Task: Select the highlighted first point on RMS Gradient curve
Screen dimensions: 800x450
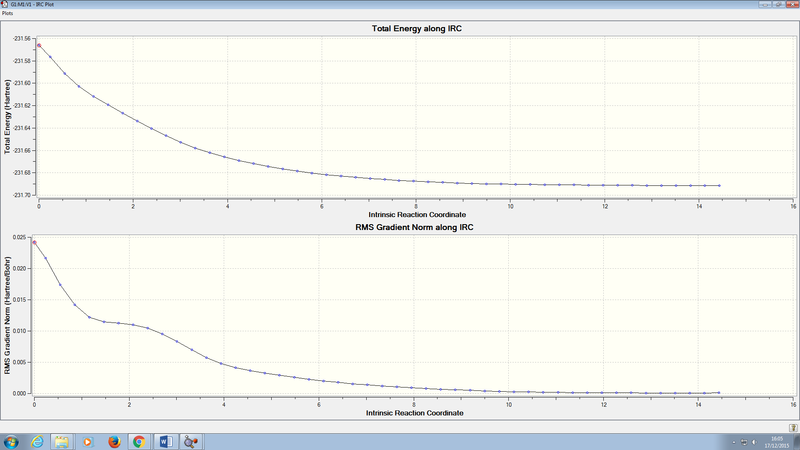Action: (34, 242)
